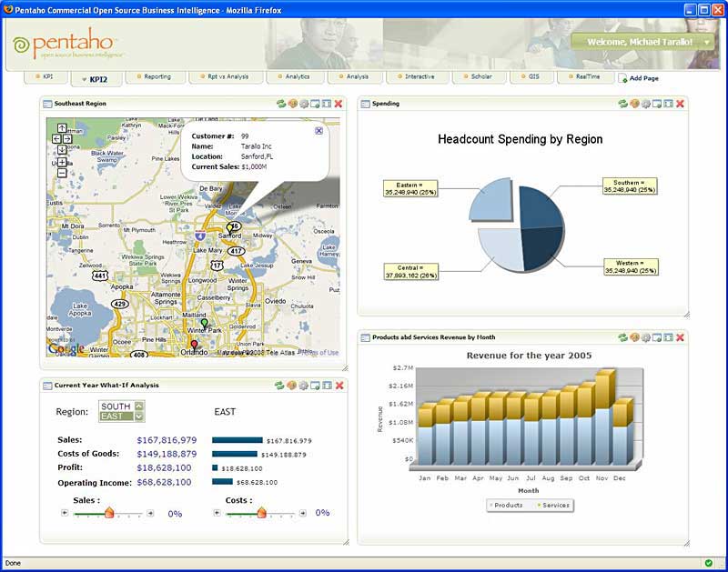The image size is (728, 572).
Task: Pan the map down with the arrow button
Action: coord(62,149)
